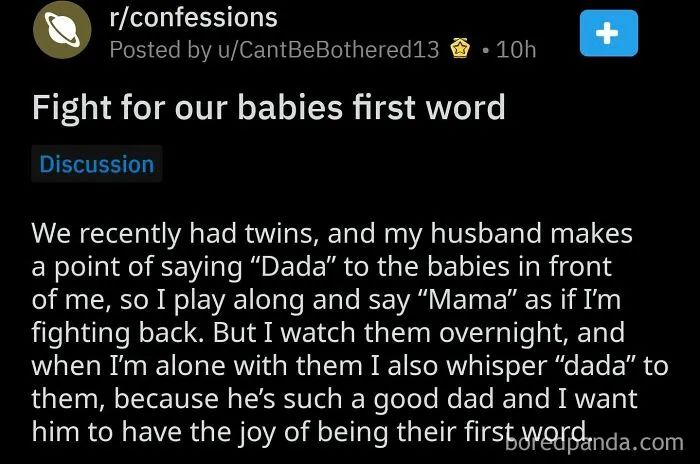700x464 pixels.
Task: Click the capitalized word "Dada" in quotes
Action: click(294, 267)
